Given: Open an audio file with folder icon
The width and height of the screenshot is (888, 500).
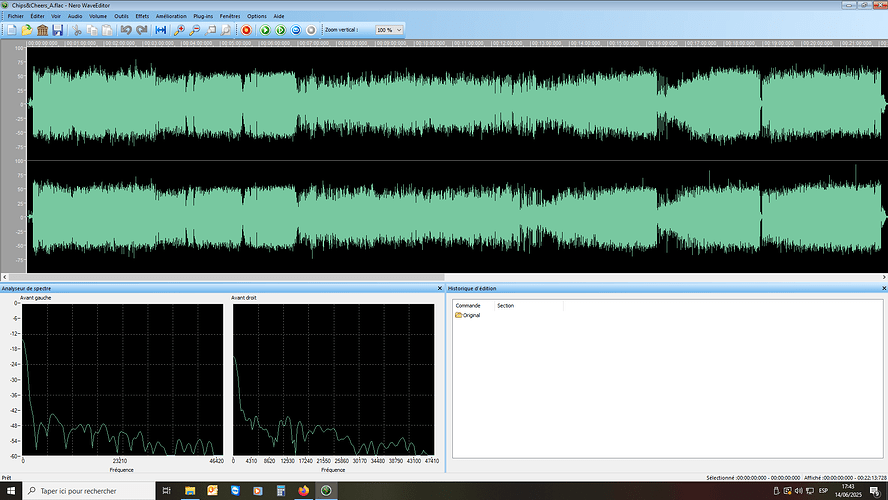Looking at the screenshot, I should pyautogui.click(x=27, y=30).
